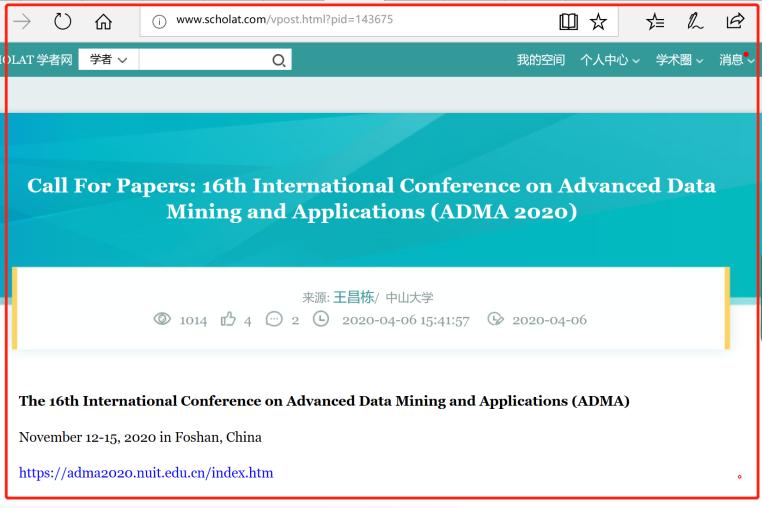Screen dimensions: 762x508
Task: Expand the 学术圈 dropdown menu
Action: pyautogui.click(x=679, y=60)
